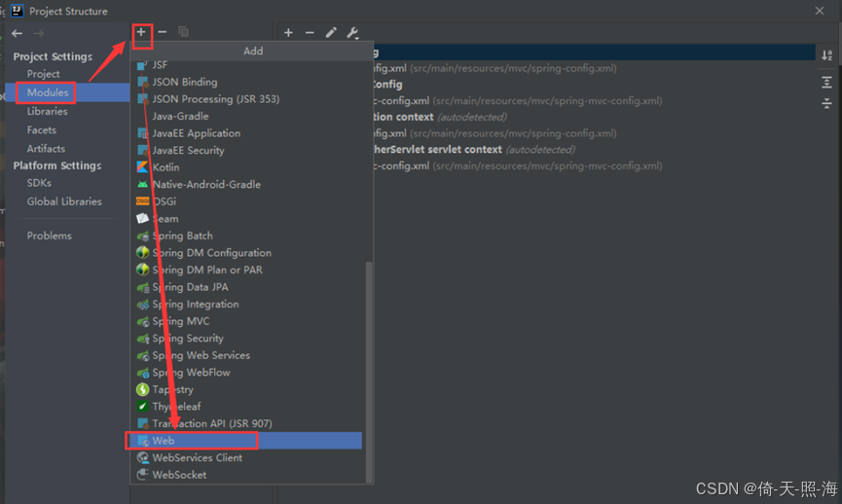Click the Add module plus button
Image resolution: width=842 pixels, height=504 pixels.
[x=141, y=32]
